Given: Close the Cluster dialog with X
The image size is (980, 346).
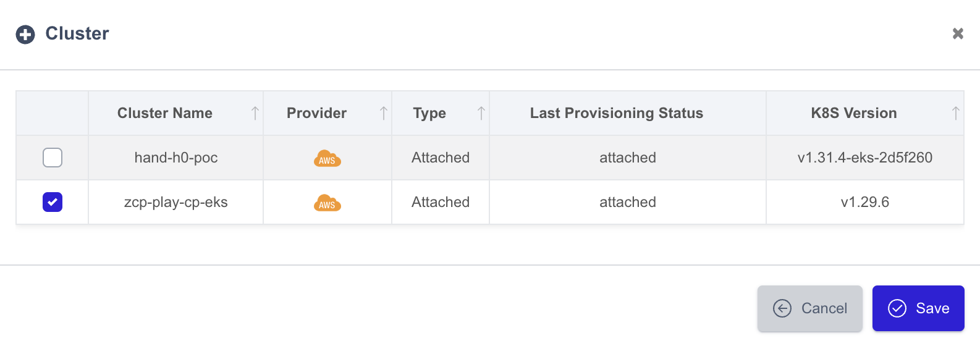Looking at the screenshot, I should tap(958, 33).
